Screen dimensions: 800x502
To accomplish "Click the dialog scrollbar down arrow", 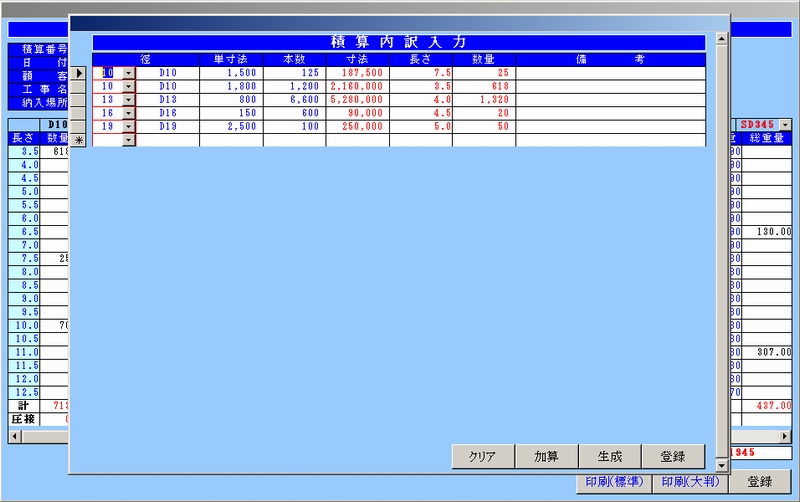I will 722,467.
